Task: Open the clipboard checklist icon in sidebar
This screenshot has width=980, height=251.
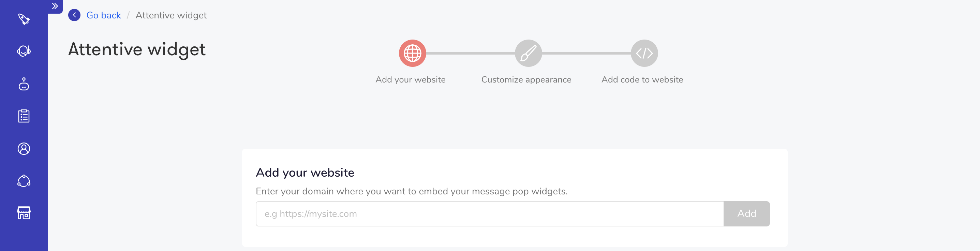Action: click(24, 116)
